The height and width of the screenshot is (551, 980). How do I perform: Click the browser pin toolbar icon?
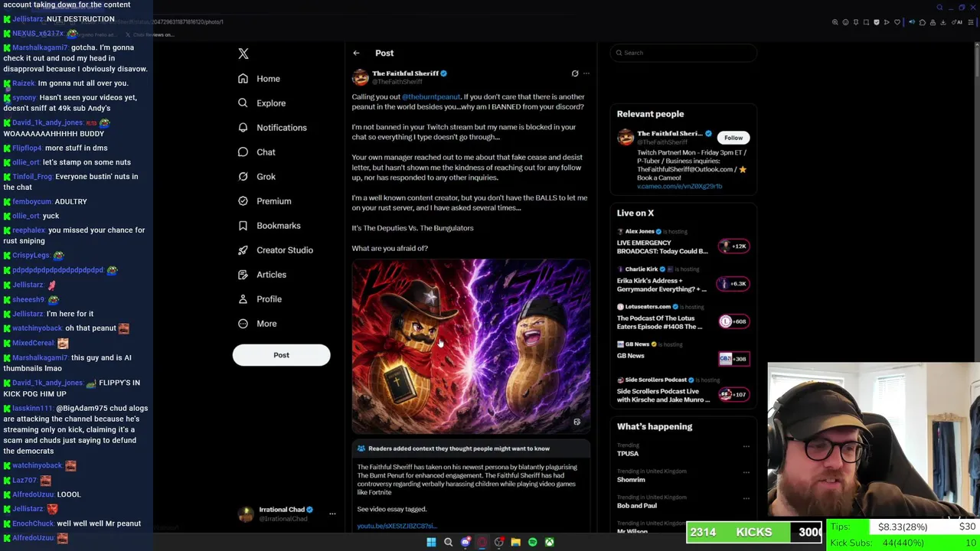pos(856,22)
